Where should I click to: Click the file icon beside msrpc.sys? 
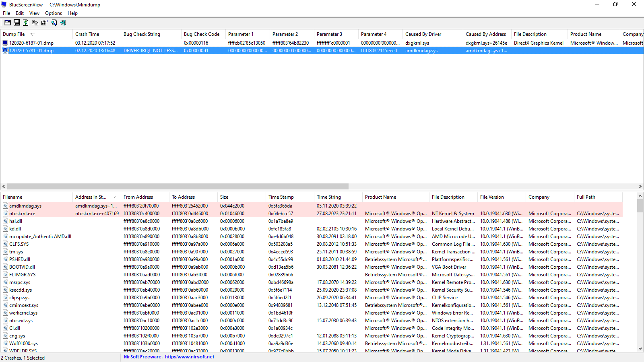click(x=5, y=282)
